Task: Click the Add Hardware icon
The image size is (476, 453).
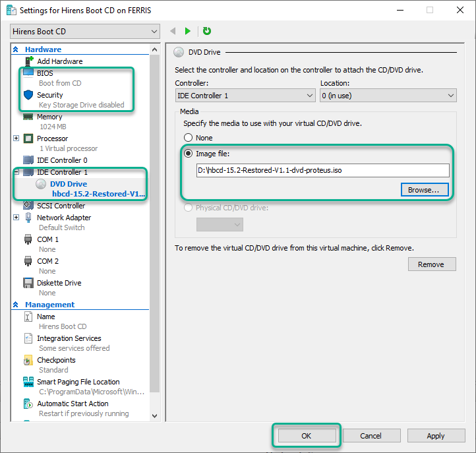Action: tap(28, 61)
